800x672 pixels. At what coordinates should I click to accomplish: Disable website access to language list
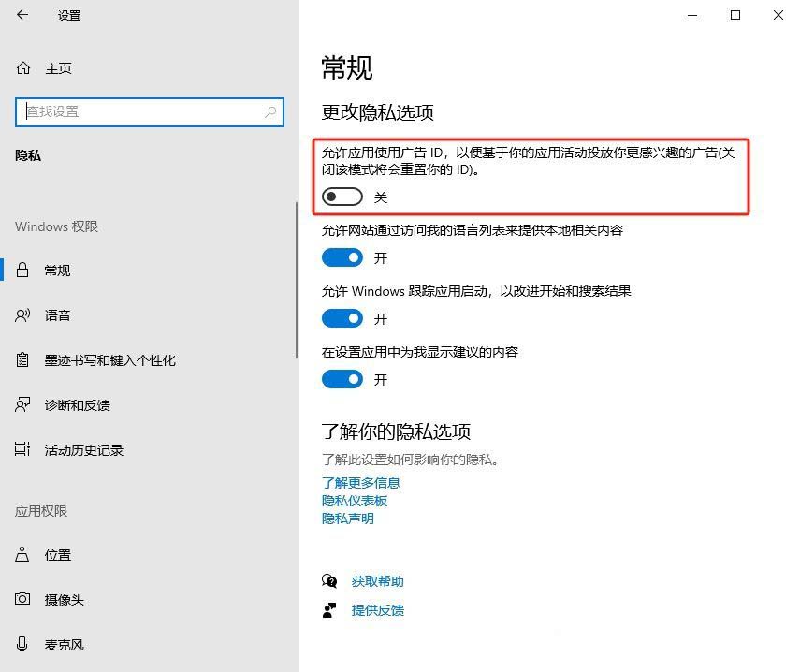[x=342, y=257]
